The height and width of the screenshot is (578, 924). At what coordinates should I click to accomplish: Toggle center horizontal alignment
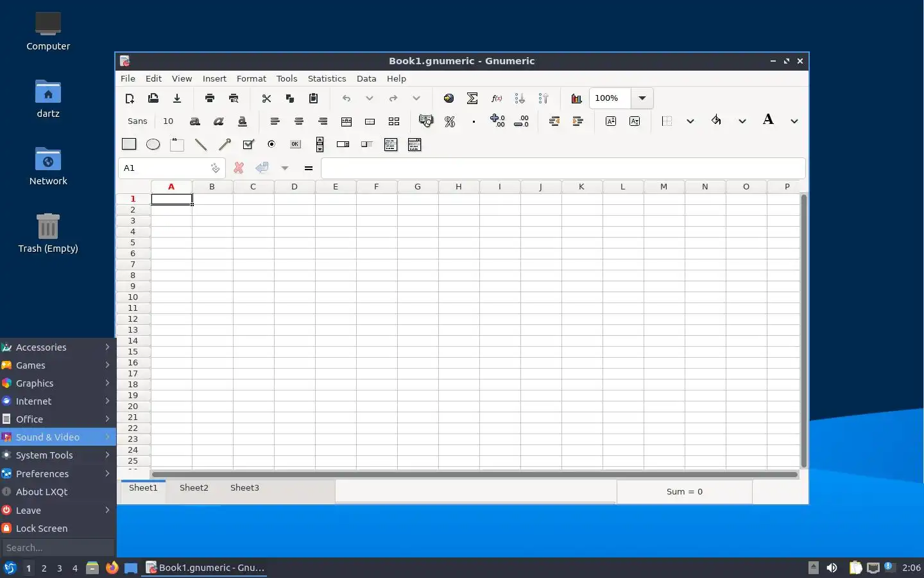299,121
